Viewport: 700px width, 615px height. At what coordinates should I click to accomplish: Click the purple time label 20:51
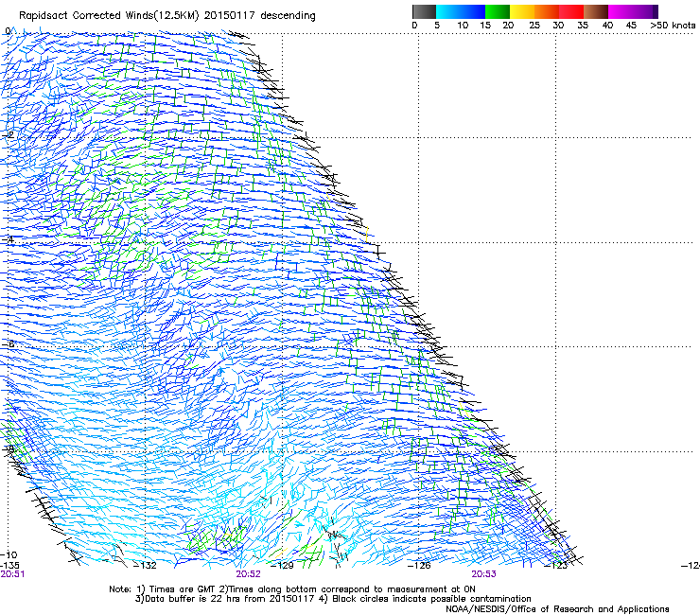click(x=12, y=574)
